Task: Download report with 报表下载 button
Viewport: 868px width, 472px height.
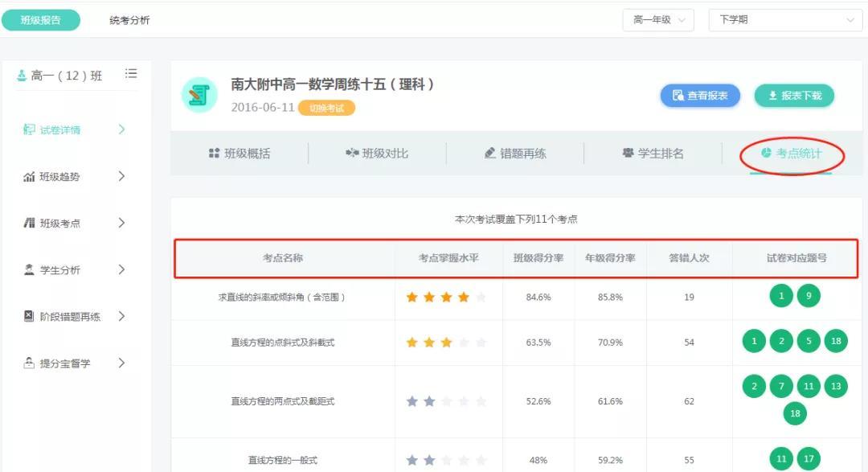Action: click(x=794, y=96)
